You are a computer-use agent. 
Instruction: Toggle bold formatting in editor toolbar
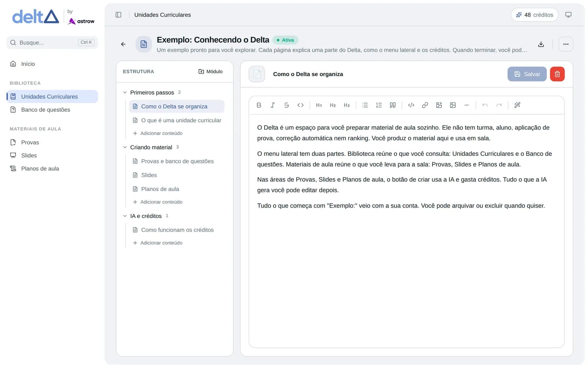[x=259, y=105]
